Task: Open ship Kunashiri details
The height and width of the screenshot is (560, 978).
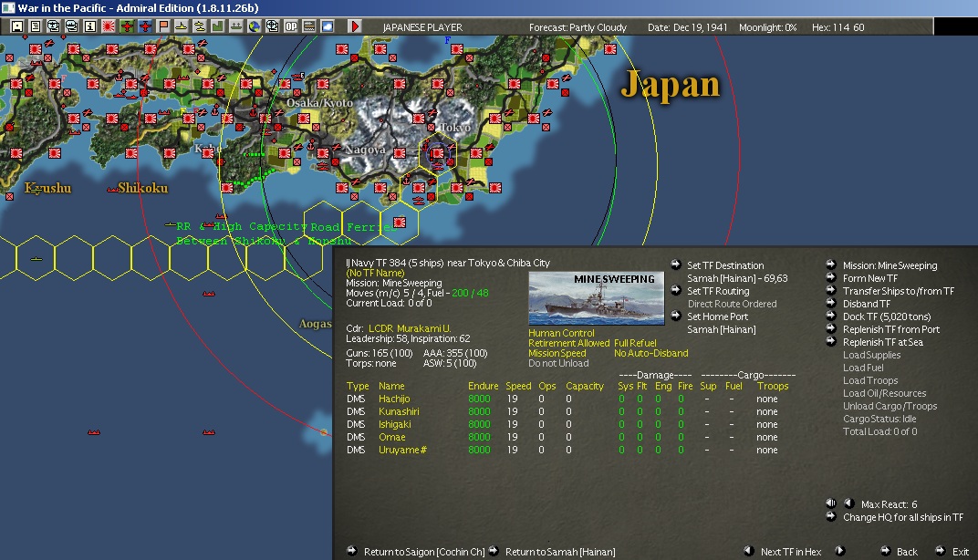Action: (399, 411)
